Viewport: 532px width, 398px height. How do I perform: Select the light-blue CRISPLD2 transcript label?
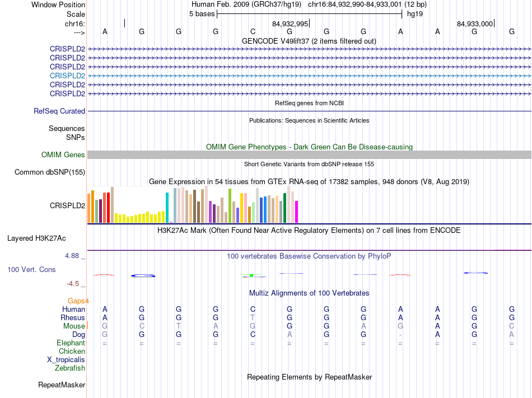[x=67, y=76]
